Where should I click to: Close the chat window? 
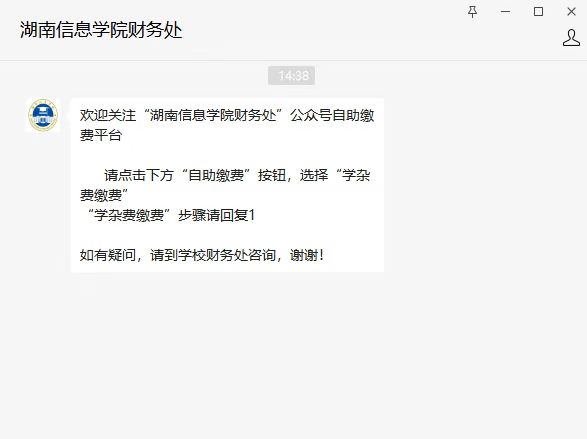coord(571,12)
